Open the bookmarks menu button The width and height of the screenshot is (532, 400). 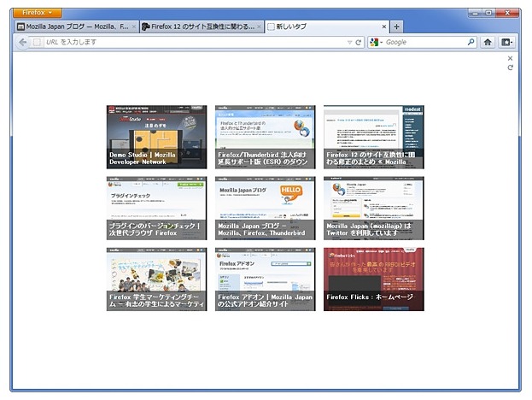pyautogui.click(x=507, y=42)
